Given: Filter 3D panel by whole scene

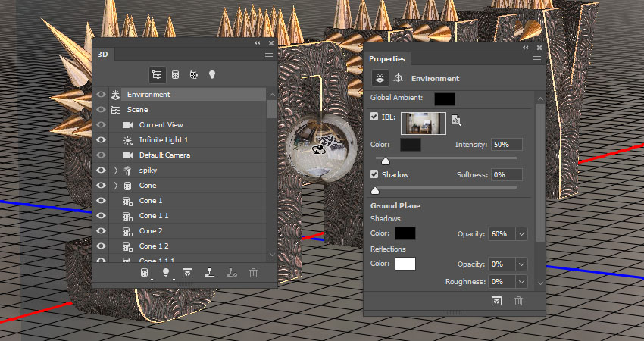Looking at the screenshot, I should click(x=157, y=75).
